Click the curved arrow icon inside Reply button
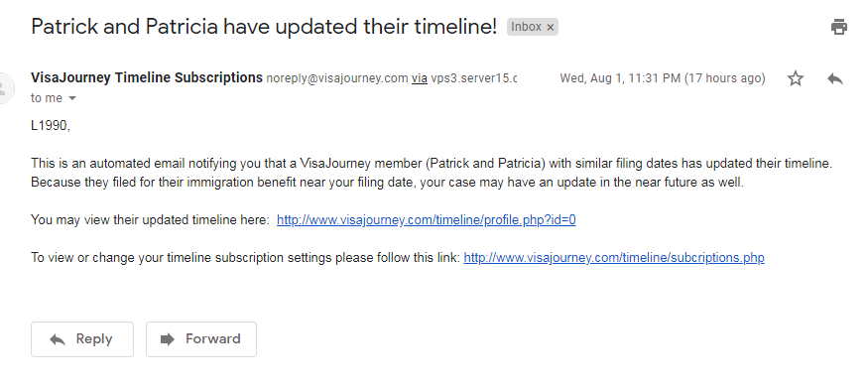Viewport: 868px width, 387px height. (58, 339)
